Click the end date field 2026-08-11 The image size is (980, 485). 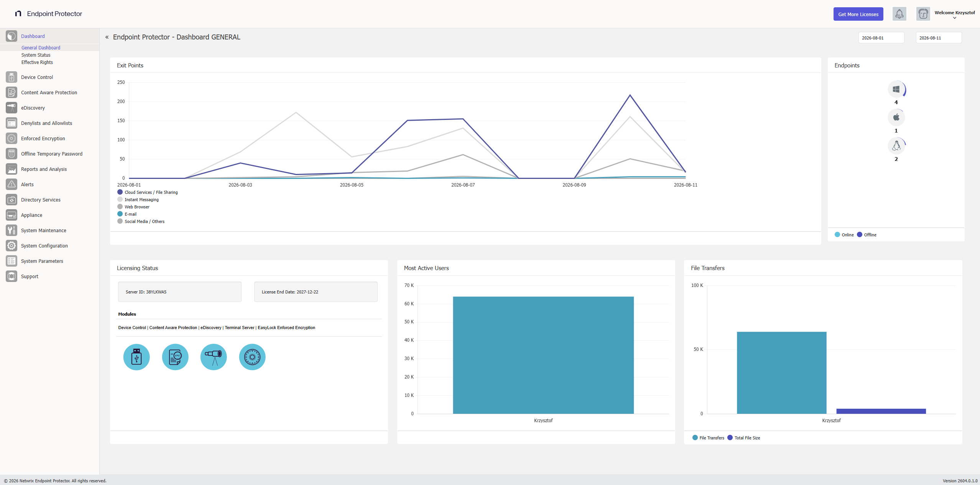coord(939,38)
